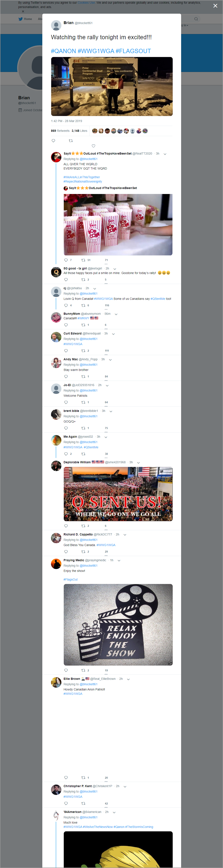Open the more-options caret on Praying Medic's tweet
The width and height of the screenshot is (223, 868).
click(119, 561)
